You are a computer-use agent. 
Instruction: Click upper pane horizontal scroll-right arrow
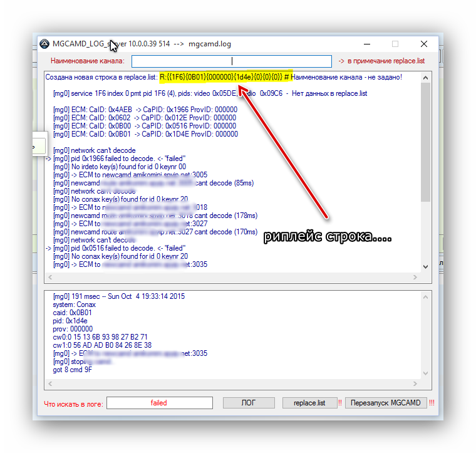click(415, 277)
